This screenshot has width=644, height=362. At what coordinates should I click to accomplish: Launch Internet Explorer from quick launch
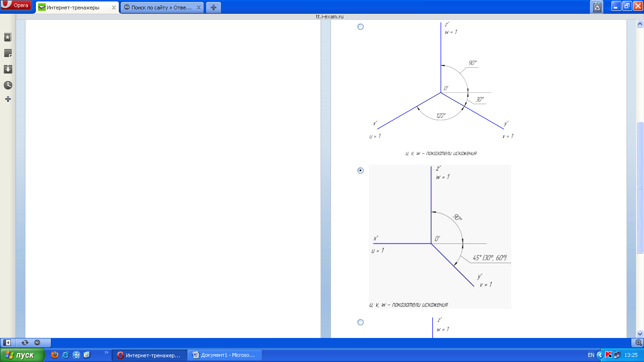[x=66, y=355]
